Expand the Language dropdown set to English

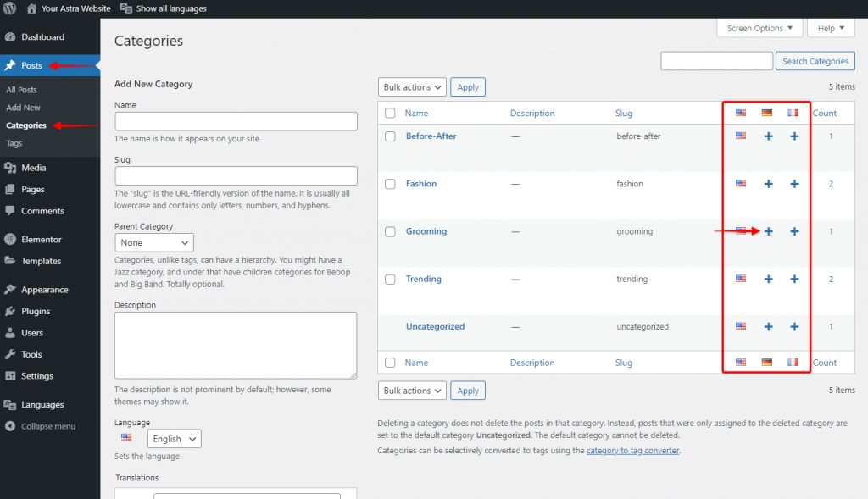coord(174,438)
